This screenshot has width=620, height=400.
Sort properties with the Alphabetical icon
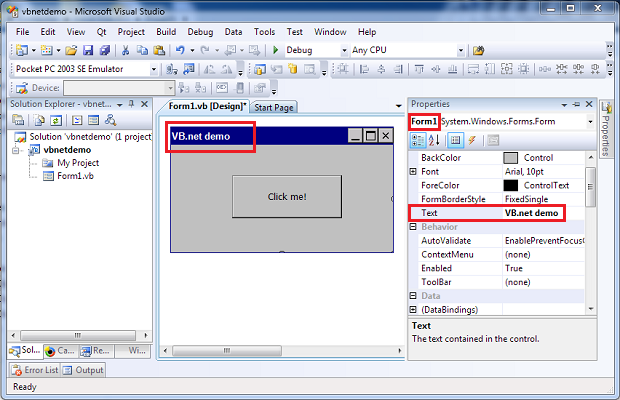pos(434,140)
